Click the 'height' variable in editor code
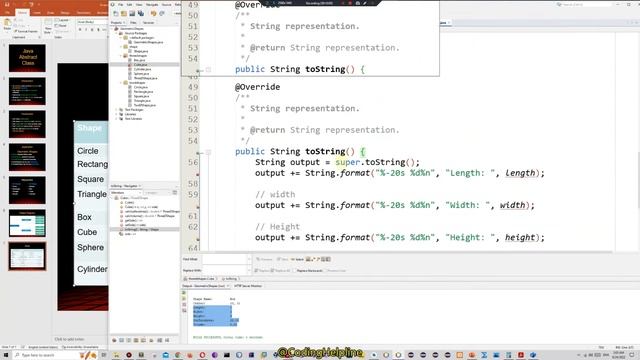The height and width of the screenshot is (360, 640). [520, 238]
